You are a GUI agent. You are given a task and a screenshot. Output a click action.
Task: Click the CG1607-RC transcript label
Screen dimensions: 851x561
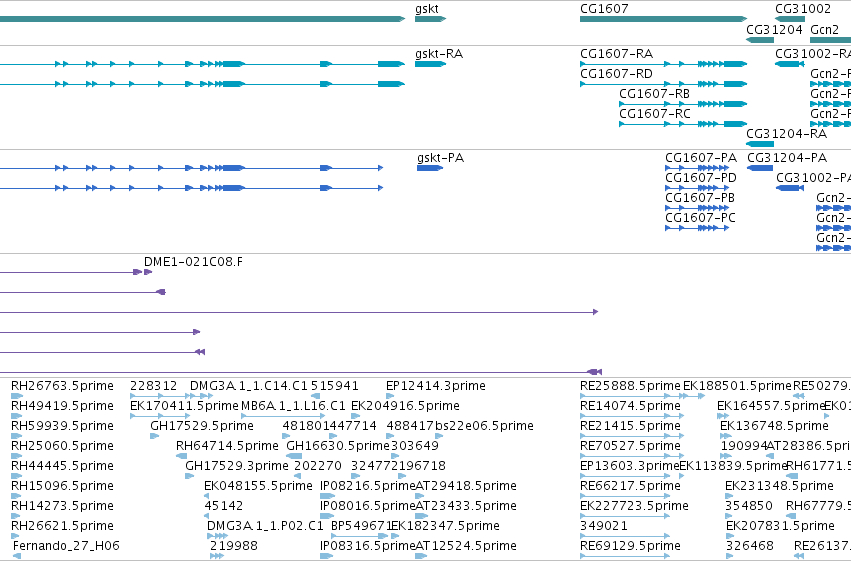[x=655, y=114]
